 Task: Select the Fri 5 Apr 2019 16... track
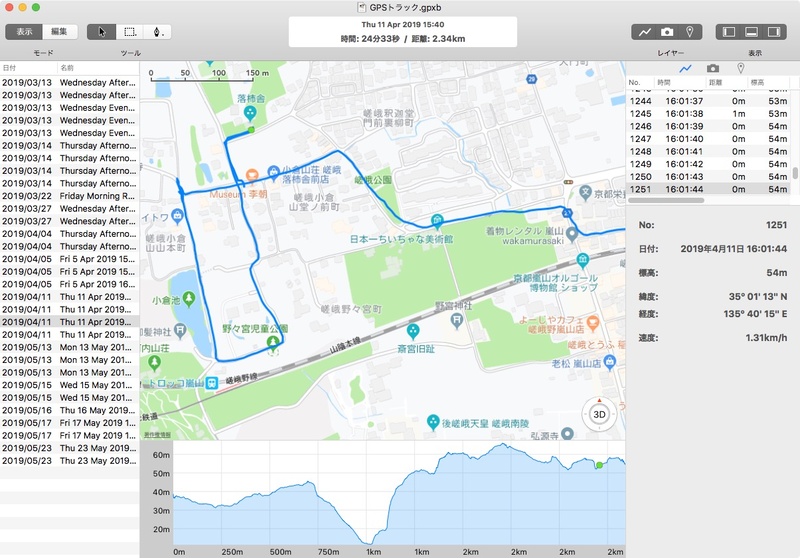[x=69, y=284]
